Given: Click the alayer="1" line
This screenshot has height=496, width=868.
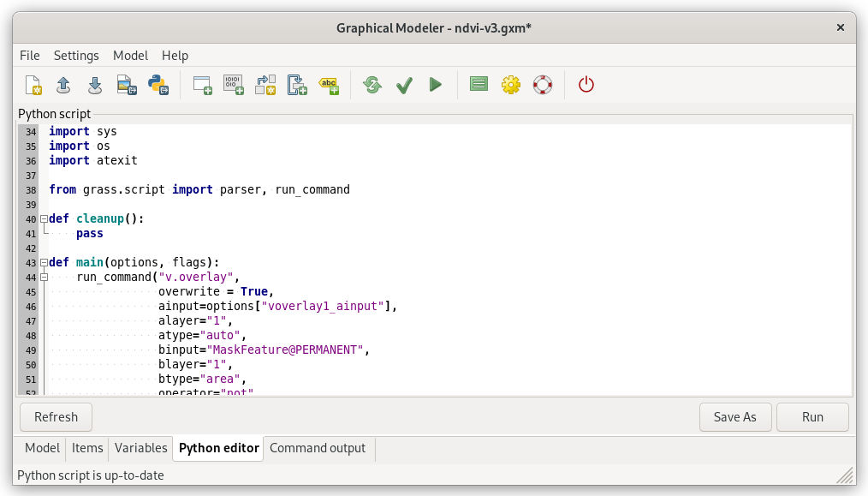Looking at the screenshot, I should [195, 321].
